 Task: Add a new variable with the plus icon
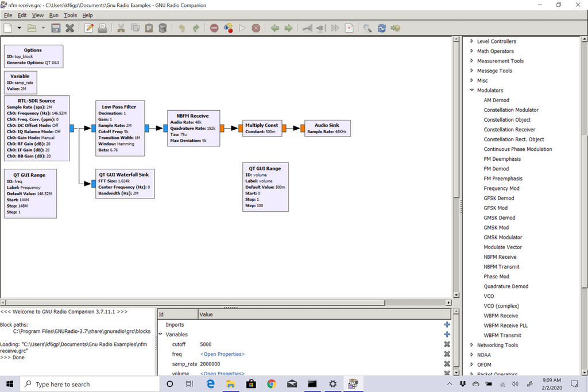[447, 334]
